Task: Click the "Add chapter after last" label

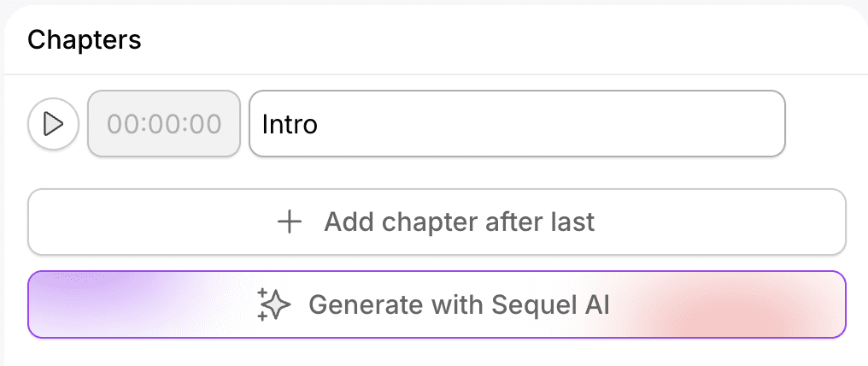Action: click(459, 222)
